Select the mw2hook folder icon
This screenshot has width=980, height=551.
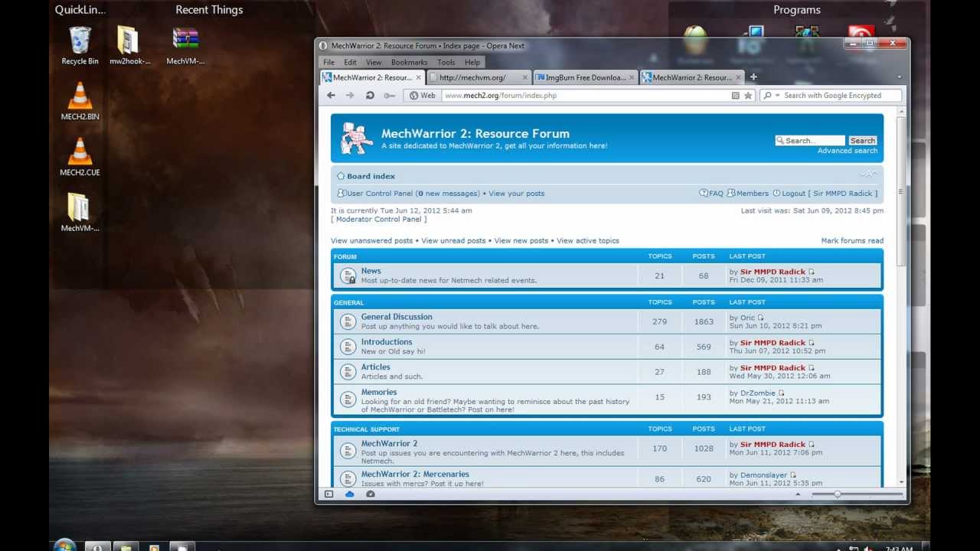point(129,46)
